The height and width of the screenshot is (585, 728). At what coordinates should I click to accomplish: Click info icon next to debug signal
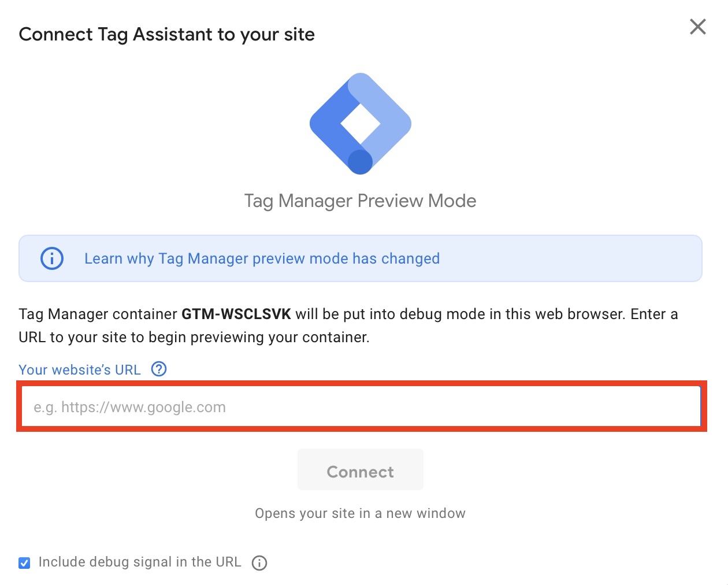259,562
